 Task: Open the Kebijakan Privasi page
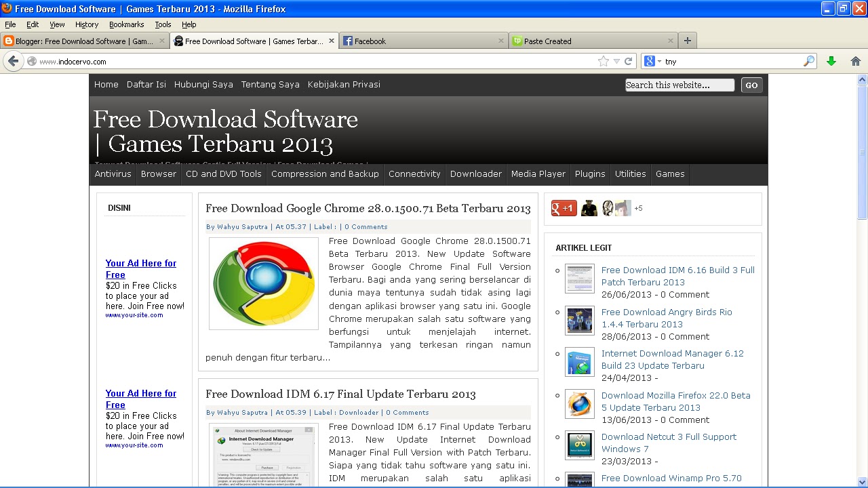344,85
